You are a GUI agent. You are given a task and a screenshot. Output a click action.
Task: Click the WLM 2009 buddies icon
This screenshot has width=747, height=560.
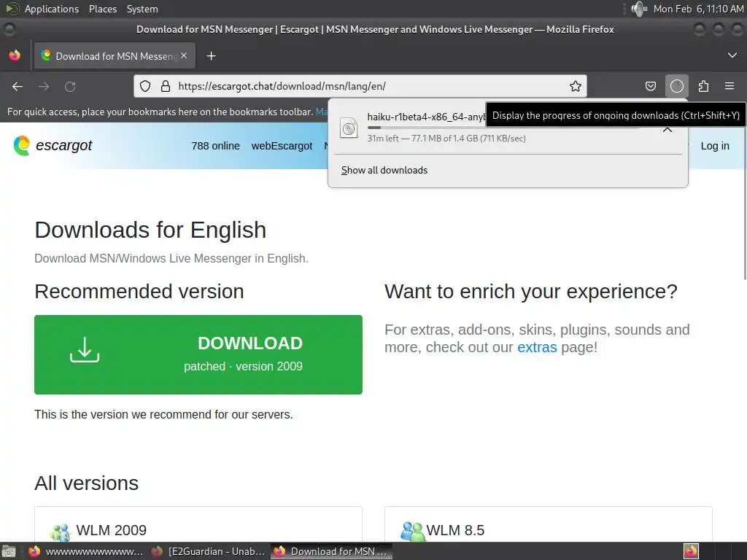[x=61, y=532]
